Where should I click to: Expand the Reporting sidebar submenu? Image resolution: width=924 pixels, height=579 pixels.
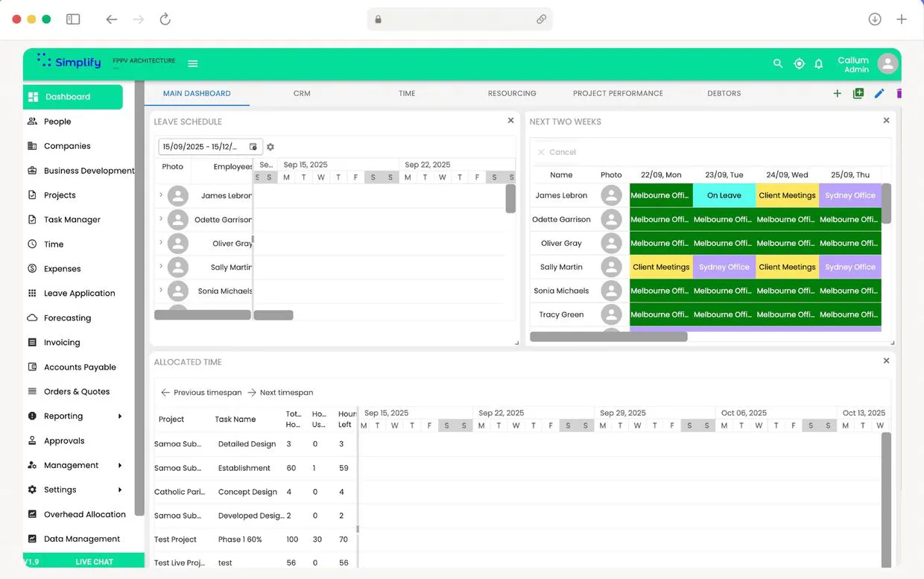119,417
